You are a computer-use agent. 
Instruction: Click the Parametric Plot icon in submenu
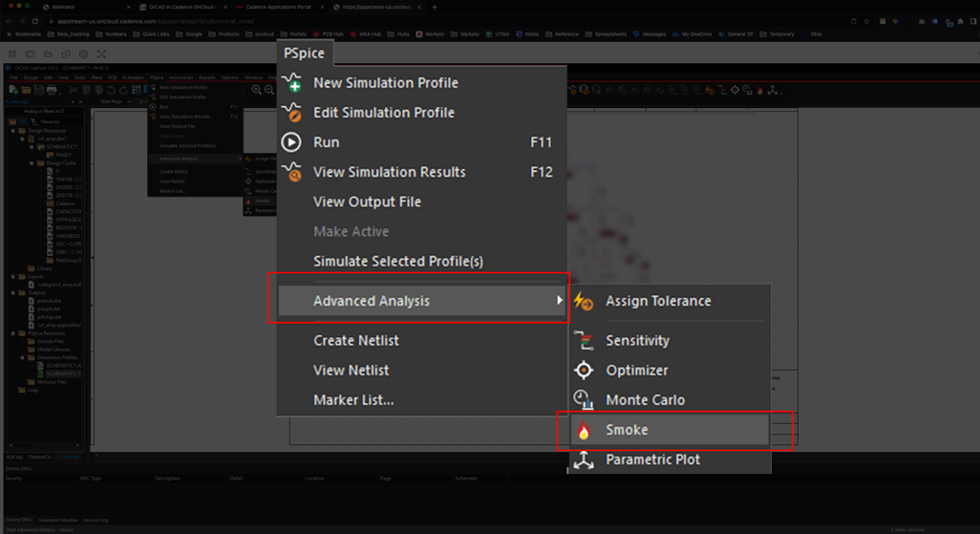pos(584,459)
